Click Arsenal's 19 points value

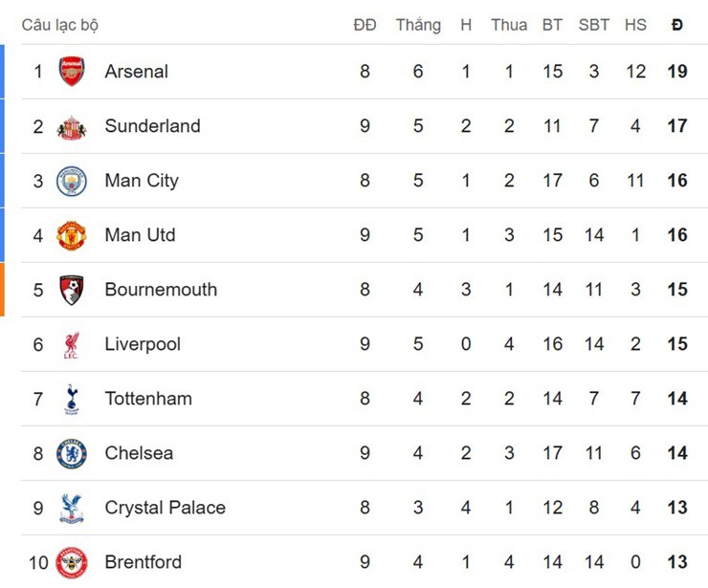click(x=677, y=72)
